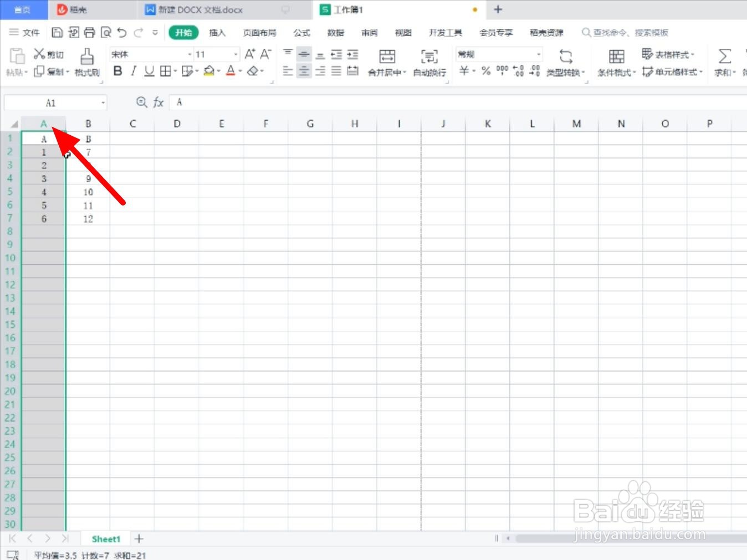The width and height of the screenshot is (747, 560).
Task: Toggle bottom vertical alignment
Action: pyautogui.click(x=320, y=54)
